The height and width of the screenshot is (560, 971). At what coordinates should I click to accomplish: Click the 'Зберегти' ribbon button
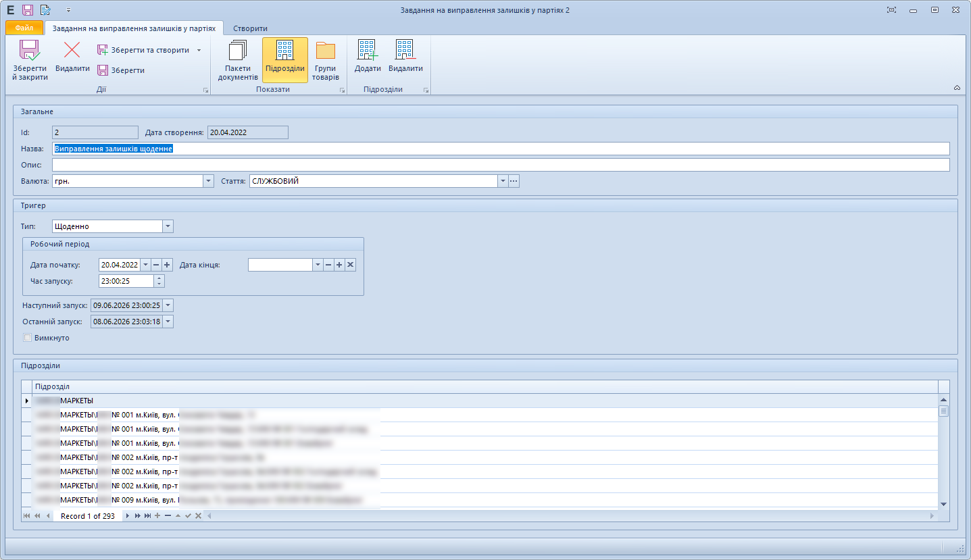click(x=122, y=70)
